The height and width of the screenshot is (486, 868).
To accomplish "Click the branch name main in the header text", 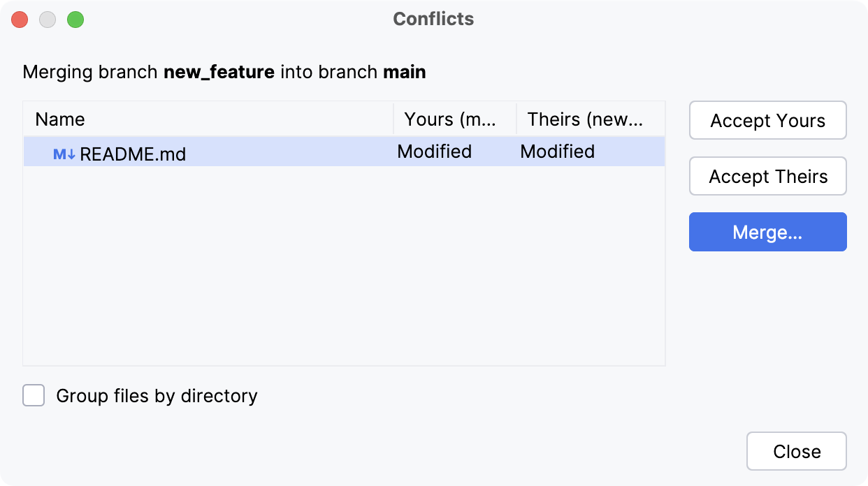I will (x=405, y=71).
